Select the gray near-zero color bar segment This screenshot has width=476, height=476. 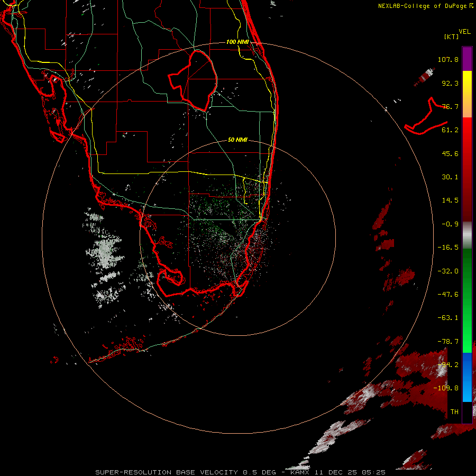(x=467, y=235)
